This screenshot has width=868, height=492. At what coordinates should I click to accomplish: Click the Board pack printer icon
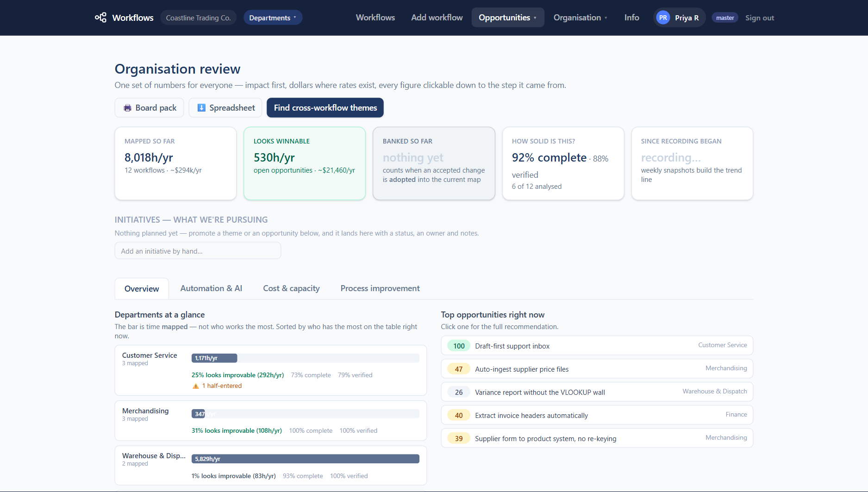point(127,108)
